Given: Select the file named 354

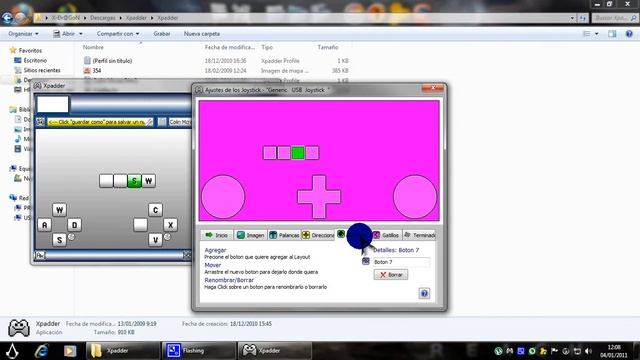Looking at the screenshot, I should (x=97, y=71).
